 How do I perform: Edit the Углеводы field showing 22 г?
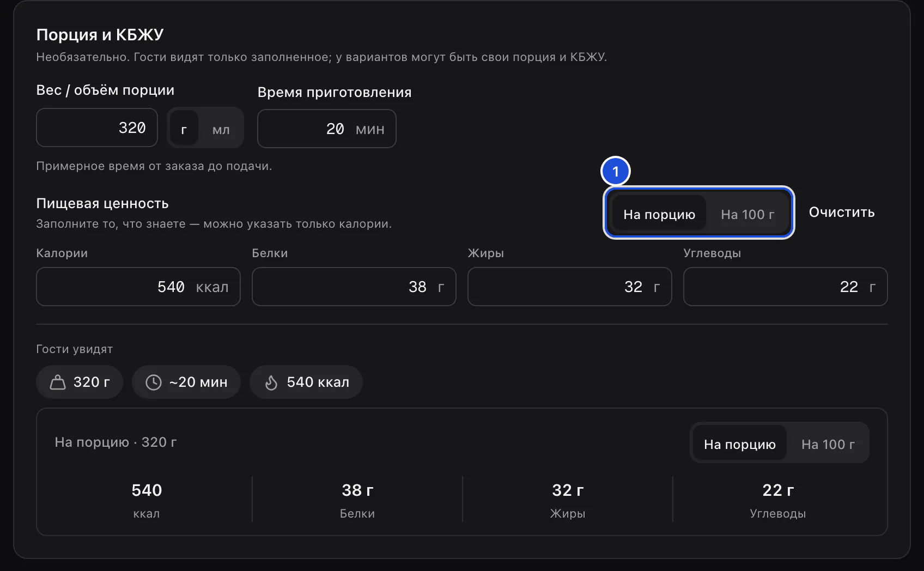coord(786,287)
